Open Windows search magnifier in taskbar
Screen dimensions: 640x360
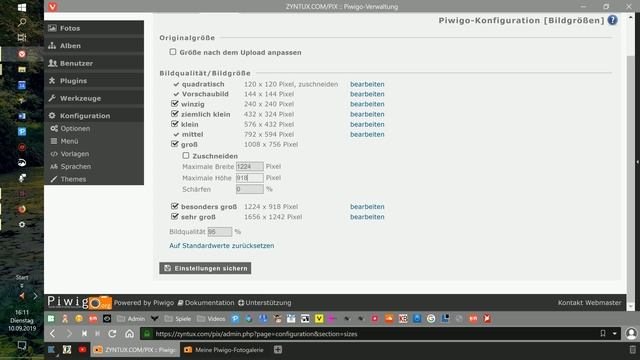tap(22, 22)
